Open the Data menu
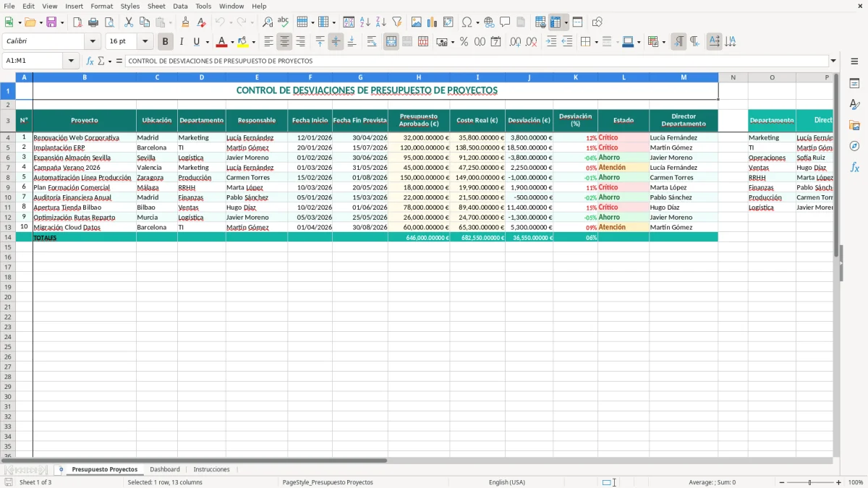This screenshot has height=488, width=868. 180,6
